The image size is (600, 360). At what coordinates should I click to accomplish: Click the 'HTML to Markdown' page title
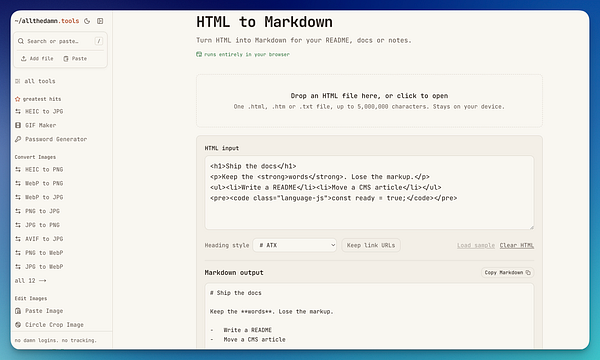(264, 22)
